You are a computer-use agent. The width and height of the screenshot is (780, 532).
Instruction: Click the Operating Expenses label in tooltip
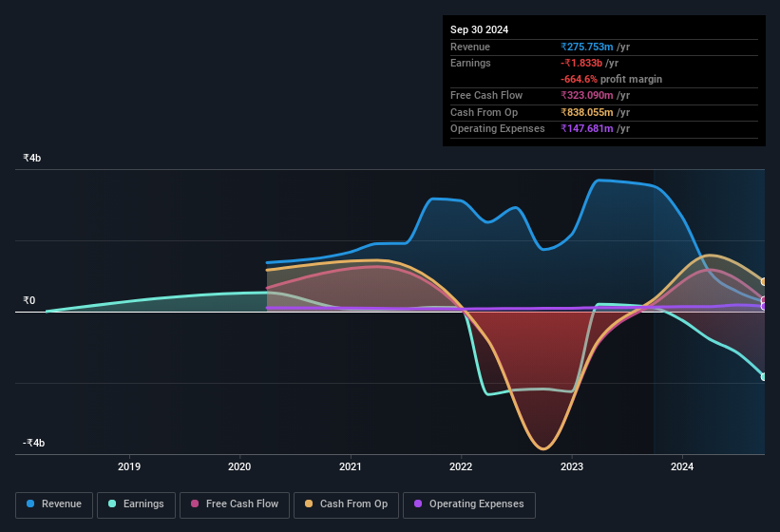498,128
